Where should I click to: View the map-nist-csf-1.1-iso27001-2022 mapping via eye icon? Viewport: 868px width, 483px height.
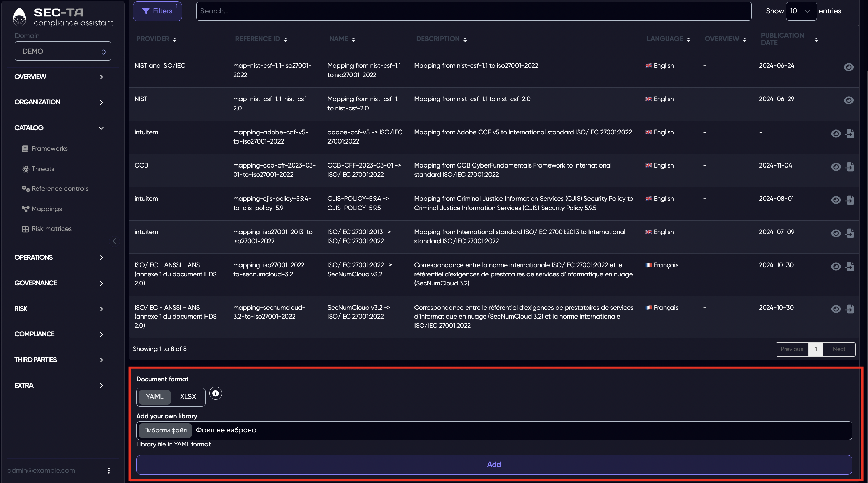[x=848, y=67]
